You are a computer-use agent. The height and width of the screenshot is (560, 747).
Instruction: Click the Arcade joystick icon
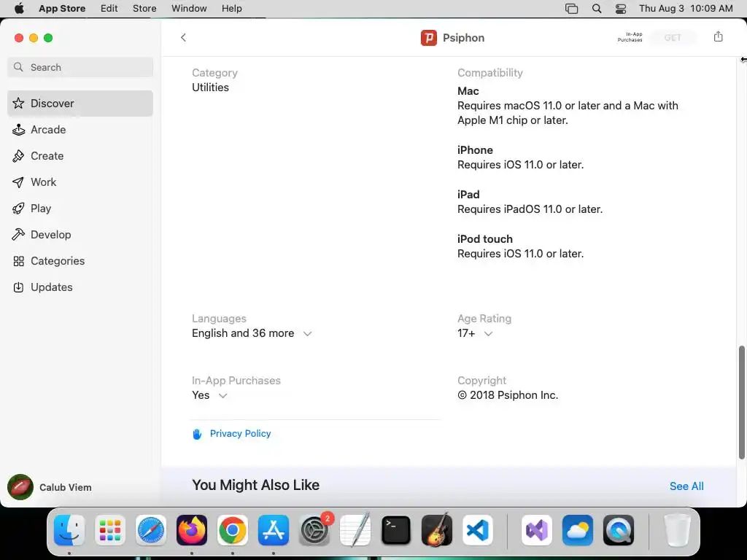tap(18, 130)
